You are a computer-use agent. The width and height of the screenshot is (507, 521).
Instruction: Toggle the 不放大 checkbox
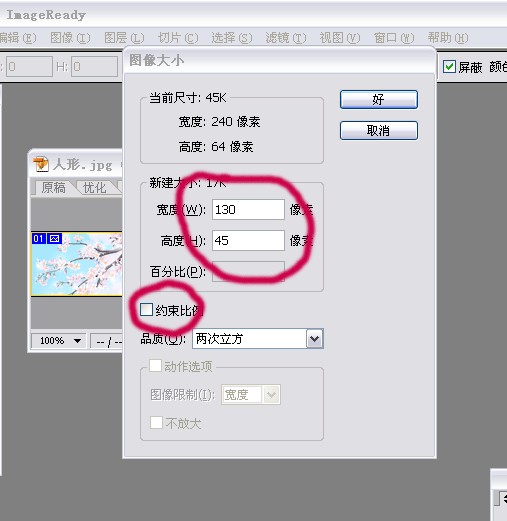(156, 423)
